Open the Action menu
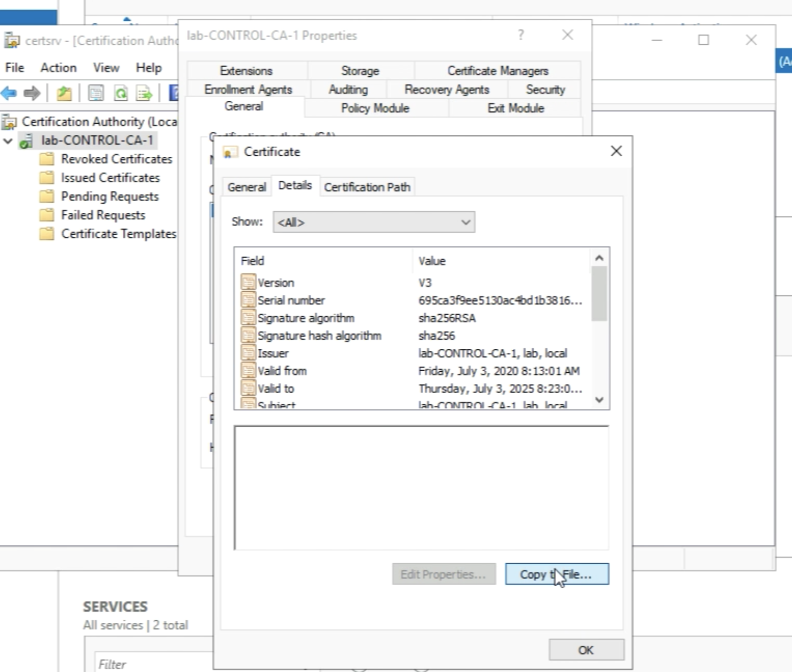This screenshot has width=792, height=672. pyautogui.click(x=58, y=68)
